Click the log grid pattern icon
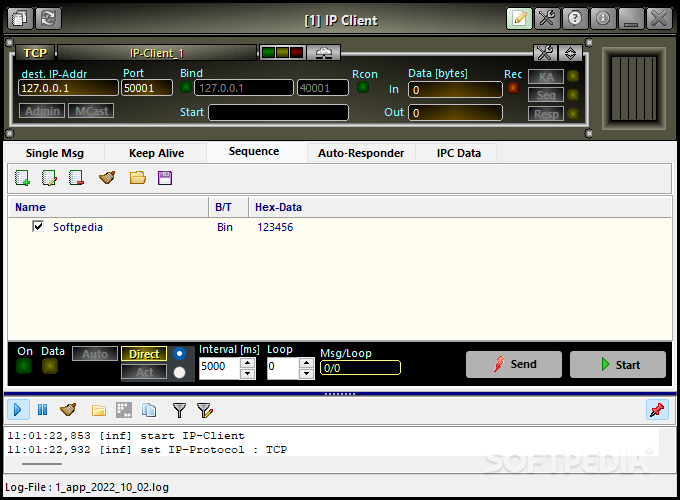Image resolution: width=680 pixels, height=500 pixels. 124,410
